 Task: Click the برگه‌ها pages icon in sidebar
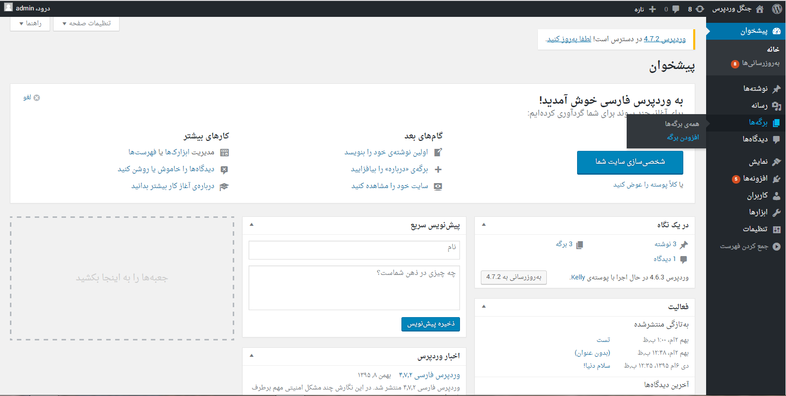[776, 122]
